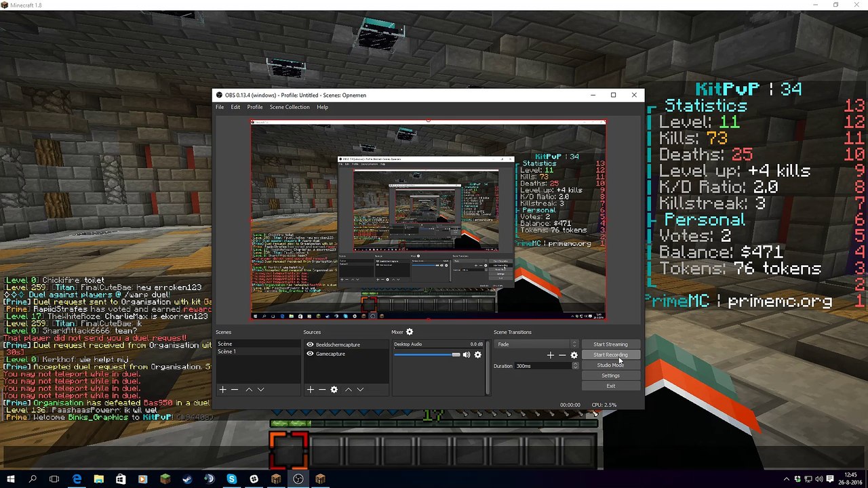
Task: Move the source up with the up arrow
Action: (x=349, y=390)
